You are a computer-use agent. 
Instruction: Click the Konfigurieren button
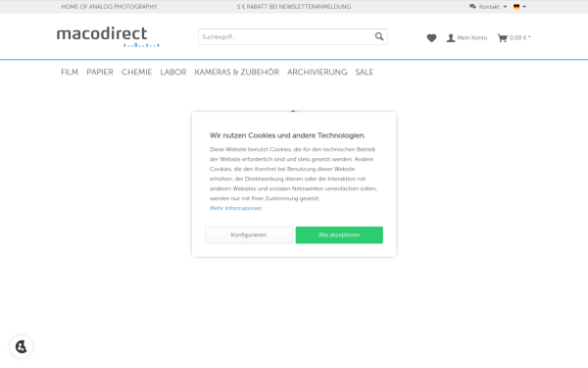249,236
